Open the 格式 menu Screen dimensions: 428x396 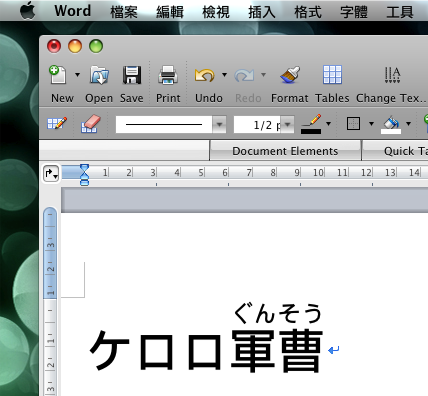pos(308,12)
